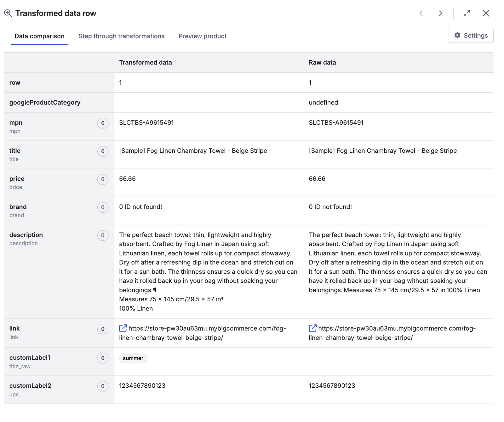Select transformed mpn value SLCTBS-A9615491
Screen dimensions: 504x422
click(x=146, y=123)
